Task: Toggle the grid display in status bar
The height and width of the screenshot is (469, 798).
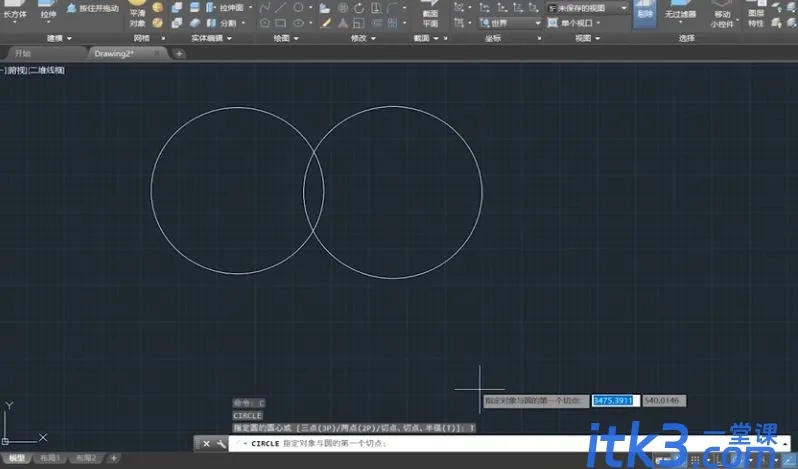Action: coord(695,459)
